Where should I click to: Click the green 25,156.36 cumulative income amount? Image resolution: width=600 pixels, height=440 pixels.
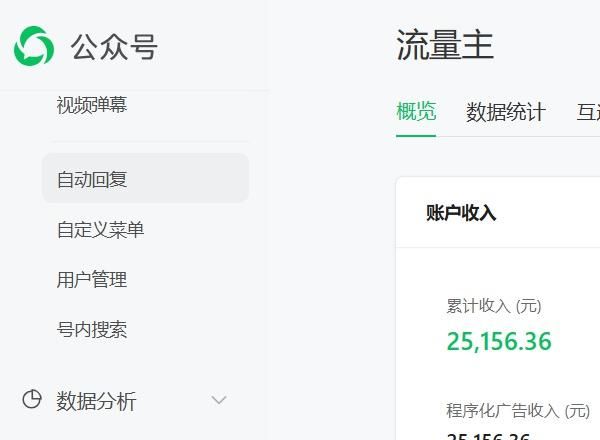coord(499,341)
